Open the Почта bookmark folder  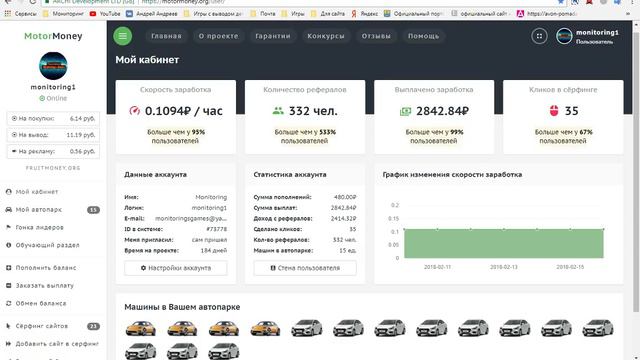pos(263,13)
